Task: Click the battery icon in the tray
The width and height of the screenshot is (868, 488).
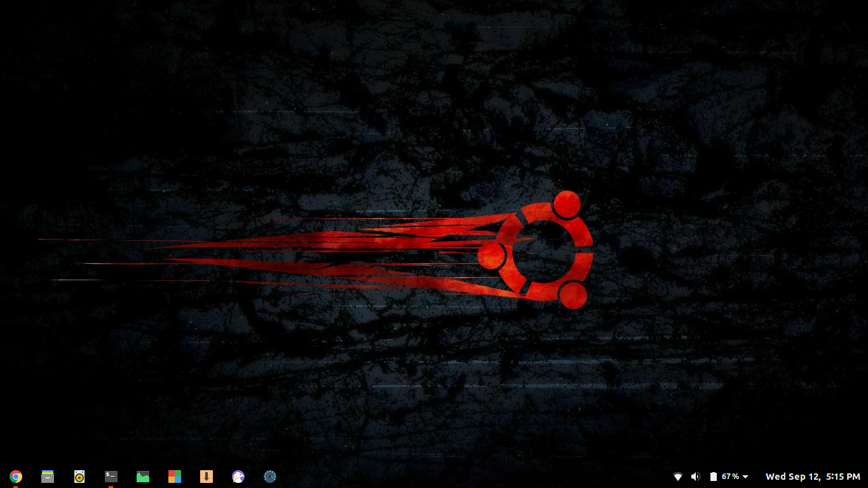Action: tap(714, 477)
